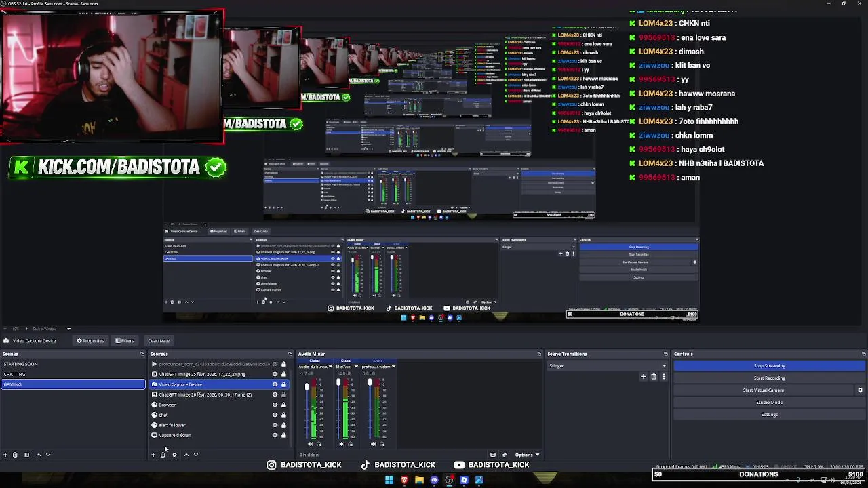
Task: Unlock the Video Capture Device source
Action: [x=283, y=384]
